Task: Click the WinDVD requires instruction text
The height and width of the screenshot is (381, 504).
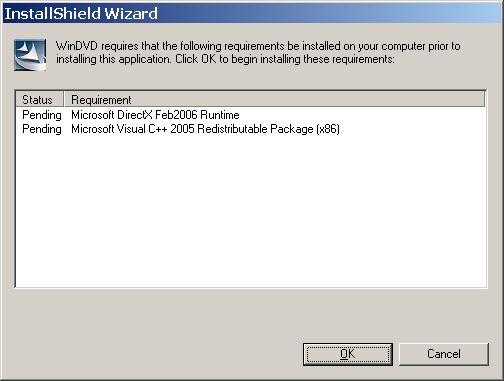Action: [258, 52]
